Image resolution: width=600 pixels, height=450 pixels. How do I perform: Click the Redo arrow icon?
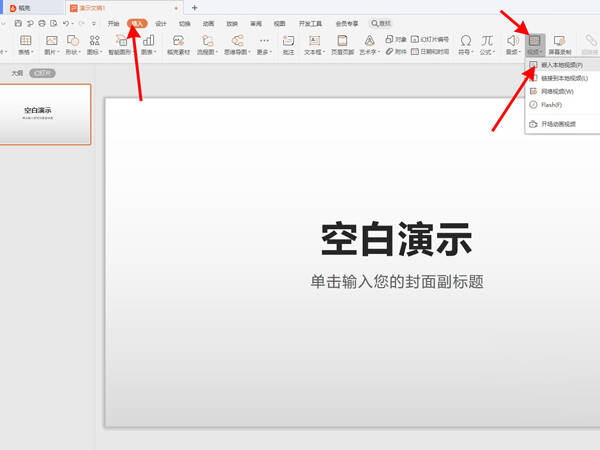(x=81, y=23)
